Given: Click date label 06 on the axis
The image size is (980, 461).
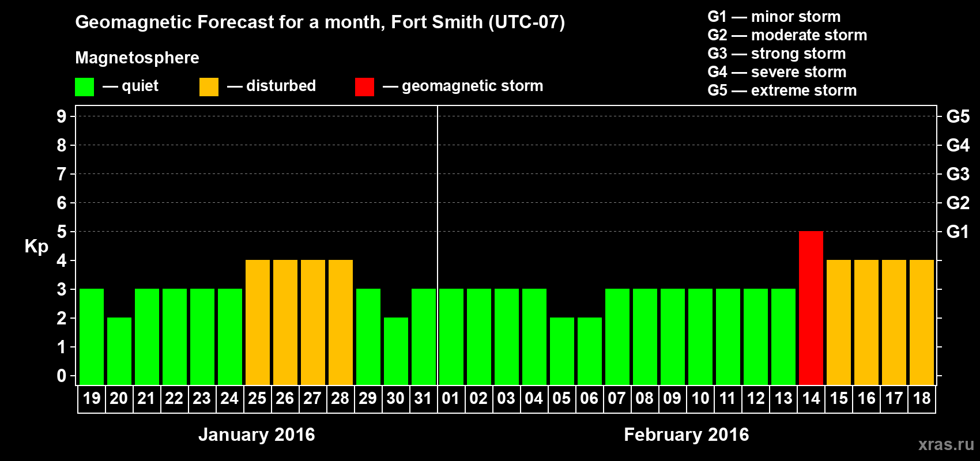Looking at the screenshot, I should pos(590,399).
